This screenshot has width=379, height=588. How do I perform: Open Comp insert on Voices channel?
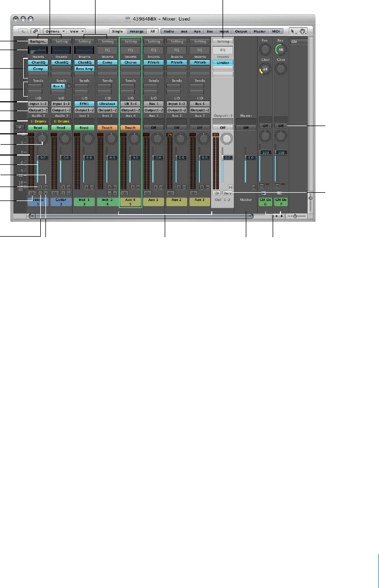[38, 69]
